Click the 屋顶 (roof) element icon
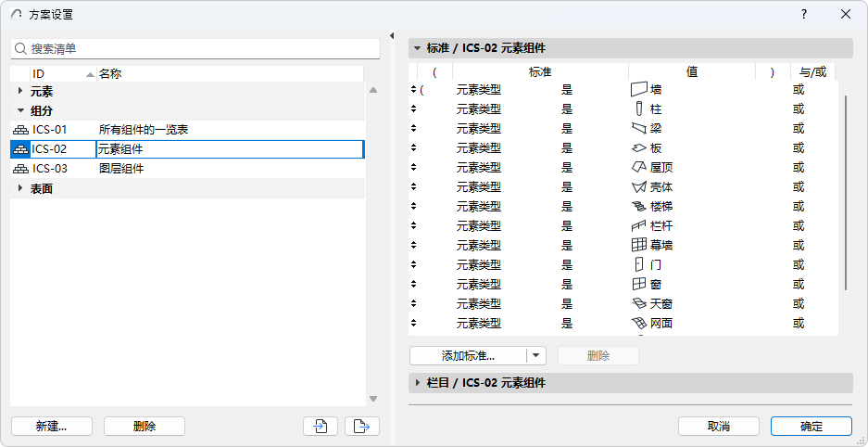This screenshot has width=868, height=447. click(x=637, y=168)
